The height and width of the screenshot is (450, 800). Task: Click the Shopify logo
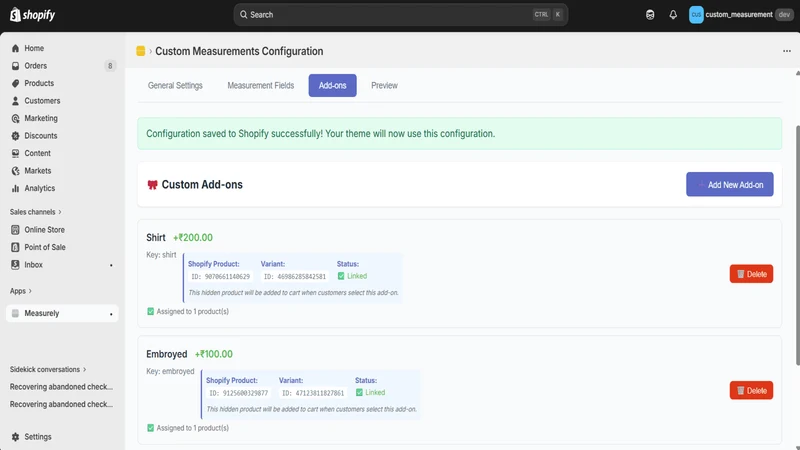click(32, 15)
